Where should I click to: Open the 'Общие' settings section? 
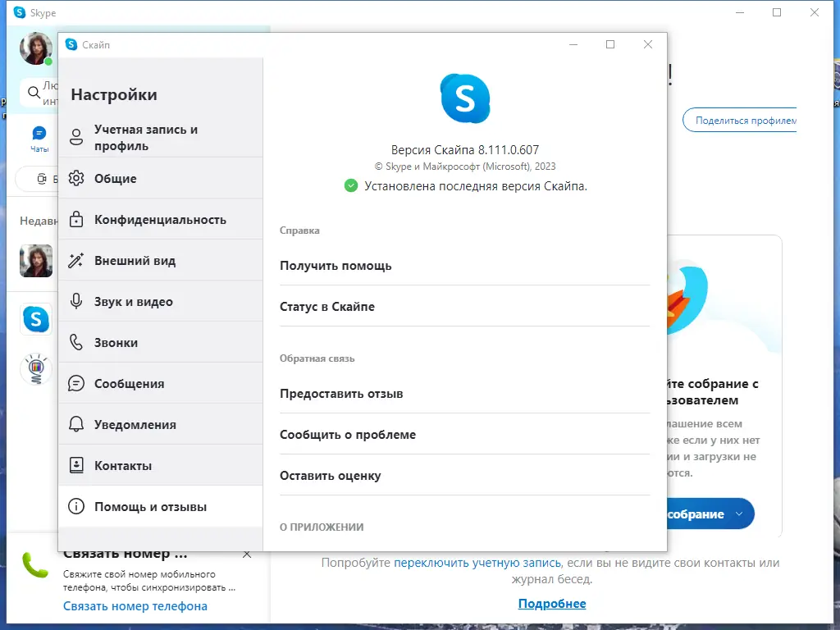point(160,178)
